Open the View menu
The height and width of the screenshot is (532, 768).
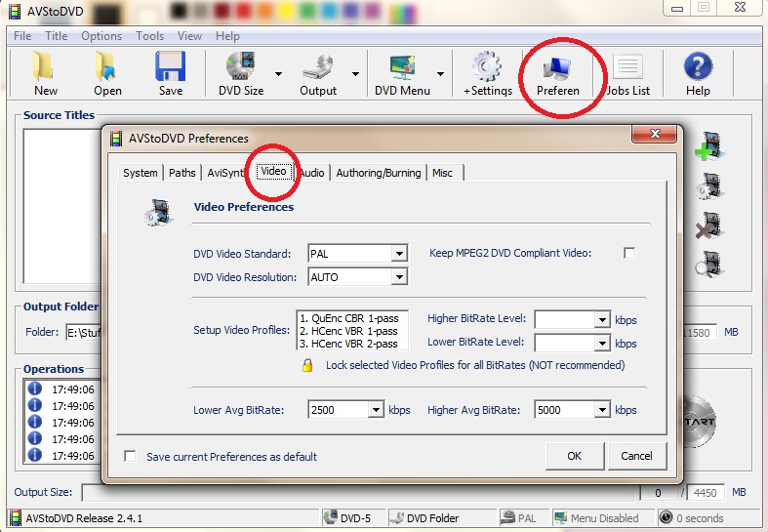[189, 36]
